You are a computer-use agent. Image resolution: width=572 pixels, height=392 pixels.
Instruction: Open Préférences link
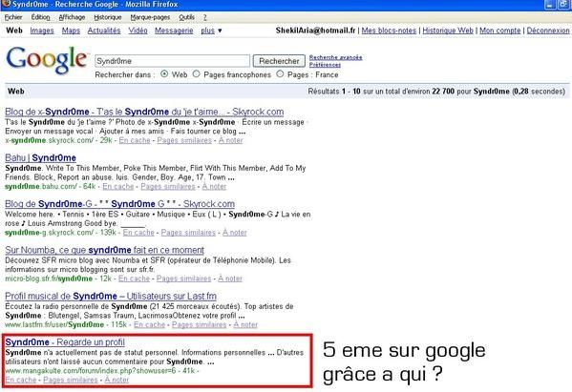point(325,65)
